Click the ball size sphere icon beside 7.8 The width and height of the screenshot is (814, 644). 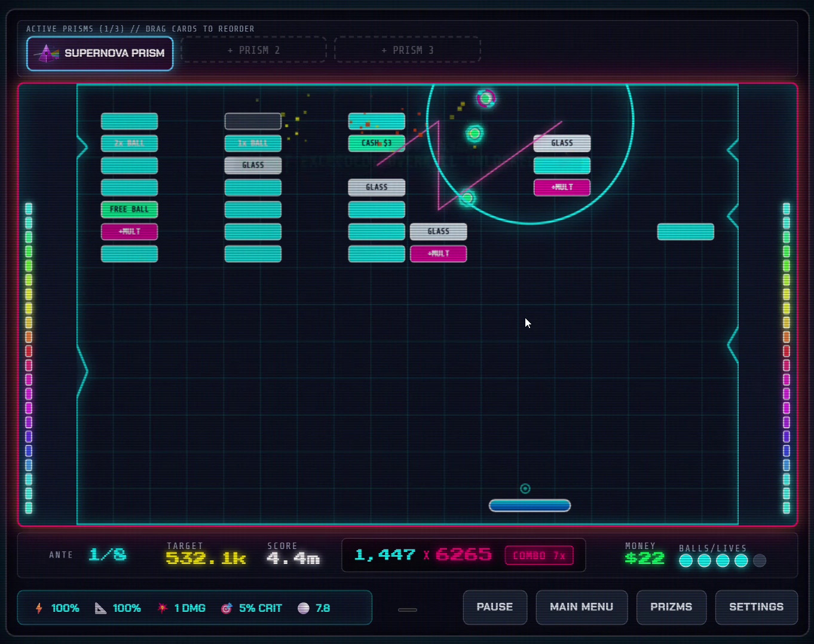click(304, 608)
